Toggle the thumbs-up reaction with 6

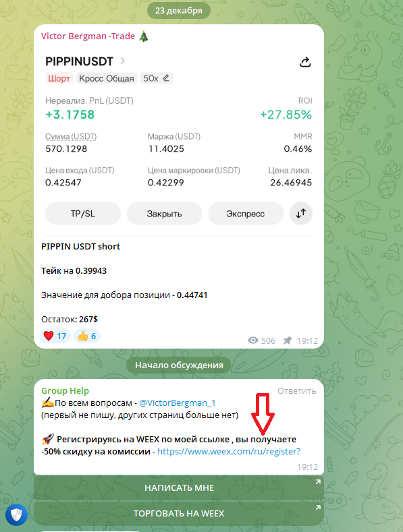coord(87,336)
